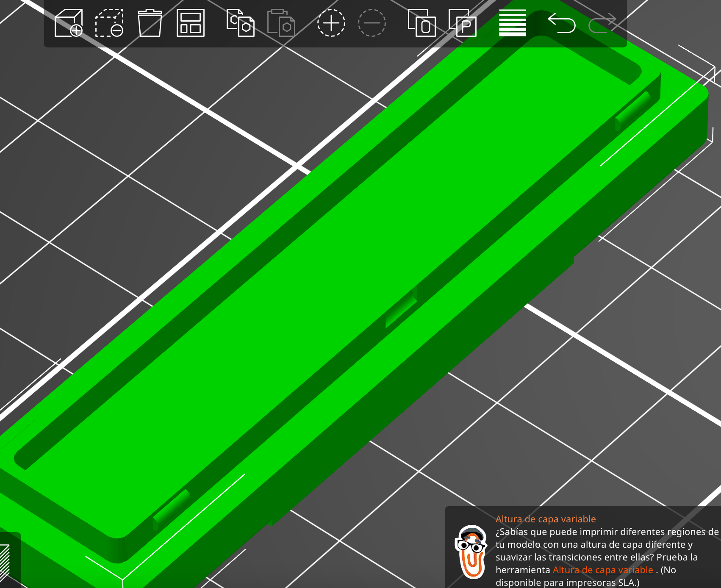This screenshot has height=588, width=721.
Task: Click the Arrange objects icon
Action: [191, 23]
